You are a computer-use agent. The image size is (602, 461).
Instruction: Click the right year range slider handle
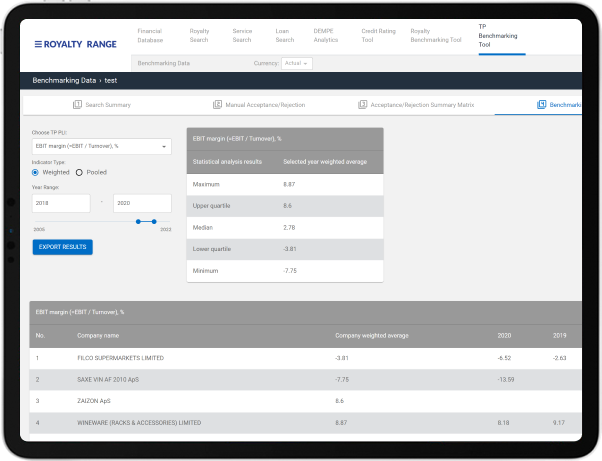(x=154, y=221)
